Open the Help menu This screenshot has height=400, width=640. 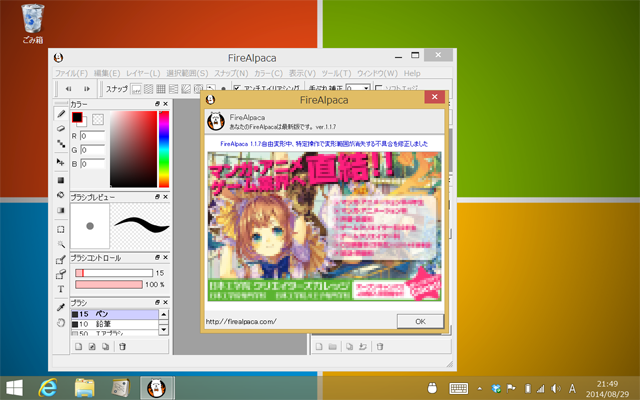[x=412, y=73]
